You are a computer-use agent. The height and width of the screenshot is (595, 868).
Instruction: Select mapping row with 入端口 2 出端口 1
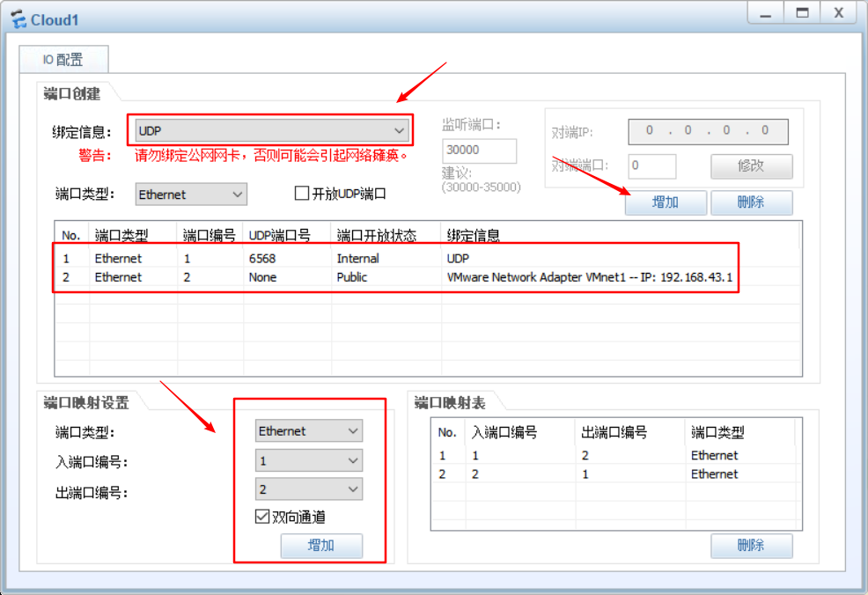pyautogui.click(x=615, y=474)
